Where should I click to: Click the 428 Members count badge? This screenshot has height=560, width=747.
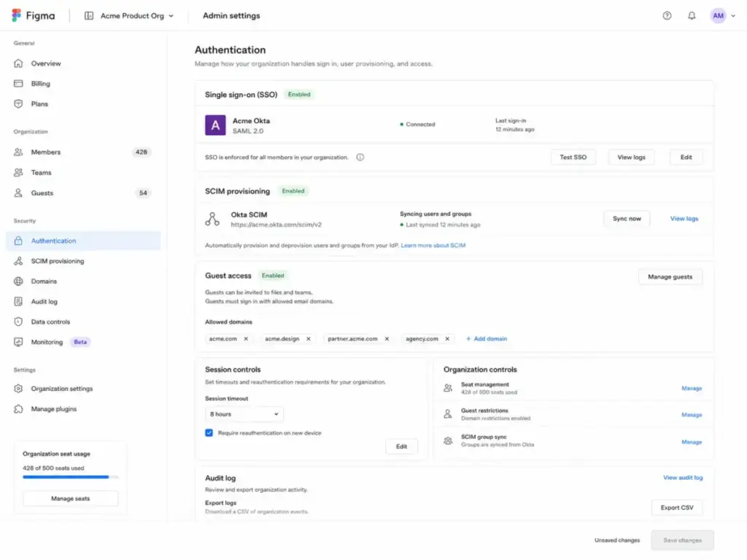pyautogui.click(x=142, y=152)
